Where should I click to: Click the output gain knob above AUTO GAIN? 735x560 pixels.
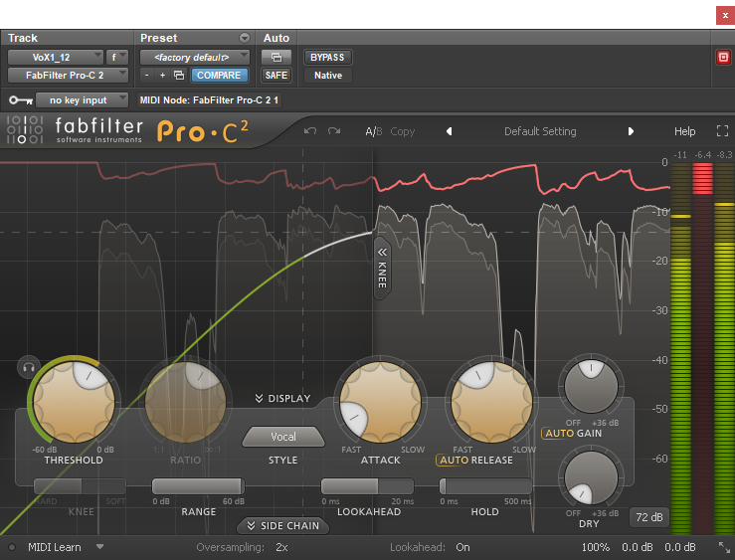(591, 386)
